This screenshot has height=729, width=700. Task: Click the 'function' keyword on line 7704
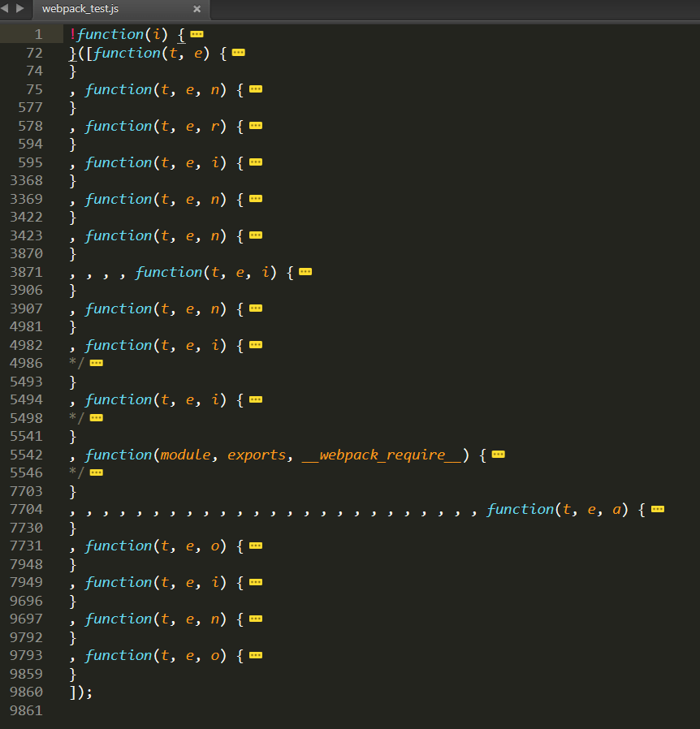coord(520,509)
